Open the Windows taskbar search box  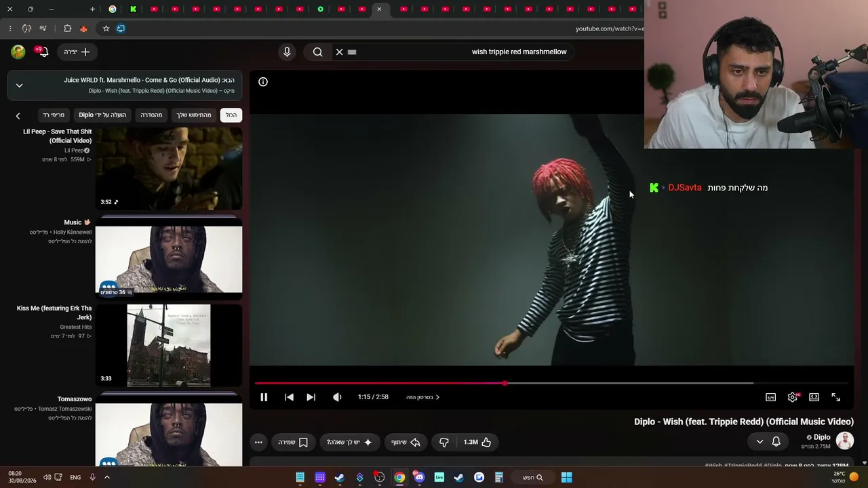(532, 477)
